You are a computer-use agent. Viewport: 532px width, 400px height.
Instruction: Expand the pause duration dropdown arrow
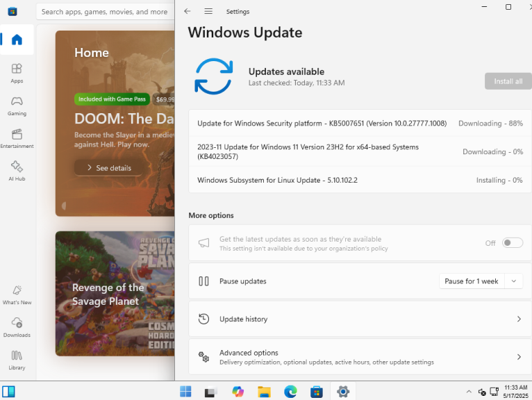click(x=514, y=281)
